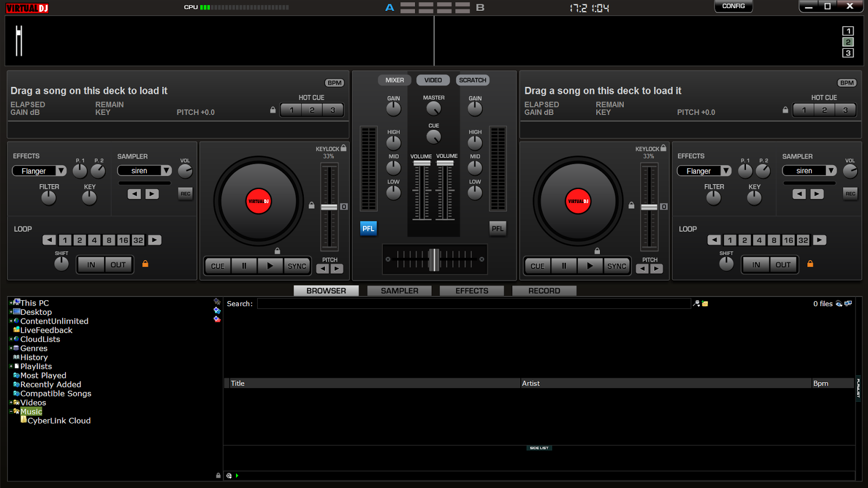Image resolution: width=868 pixels, height=488 pixels.
Task: Click the right deck orange loop lock
Action: click(x=810, y=264)
